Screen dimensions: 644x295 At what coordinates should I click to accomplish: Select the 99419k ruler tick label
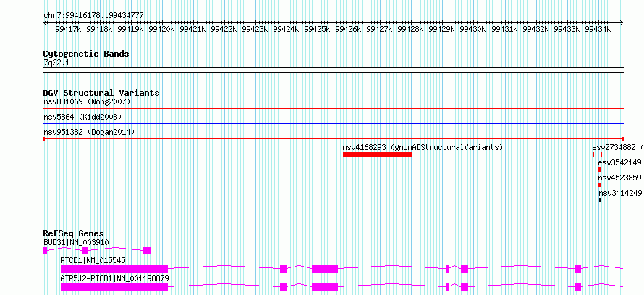pos(130,29)
